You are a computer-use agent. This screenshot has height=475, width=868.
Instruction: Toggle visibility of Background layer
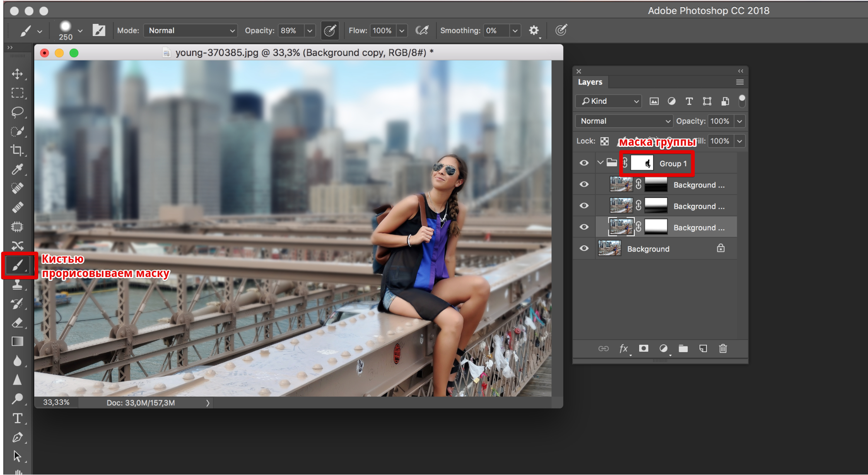(584, 249)
